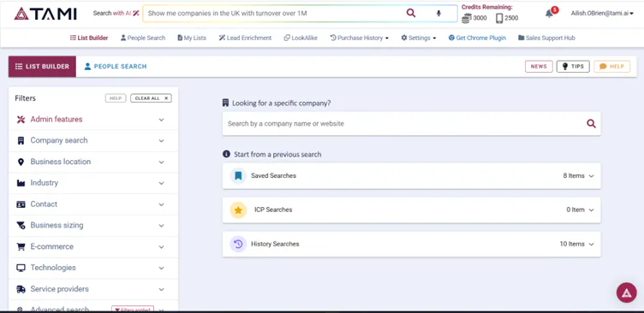
Task: Open the notifications bell
Action: [x=549, y=14]
